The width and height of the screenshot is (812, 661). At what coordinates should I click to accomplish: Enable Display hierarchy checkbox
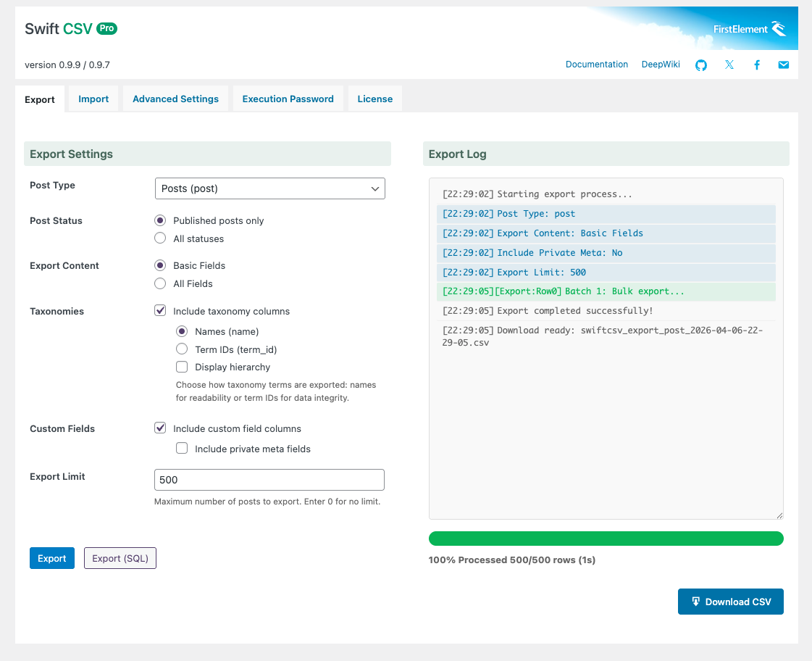click(182, 367)
